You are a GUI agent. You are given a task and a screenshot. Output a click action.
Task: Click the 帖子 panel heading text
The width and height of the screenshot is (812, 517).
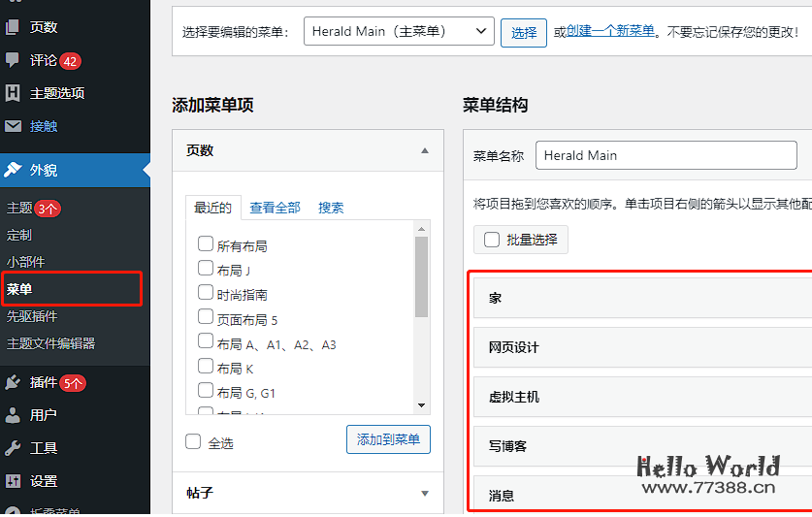click(200, 493)
